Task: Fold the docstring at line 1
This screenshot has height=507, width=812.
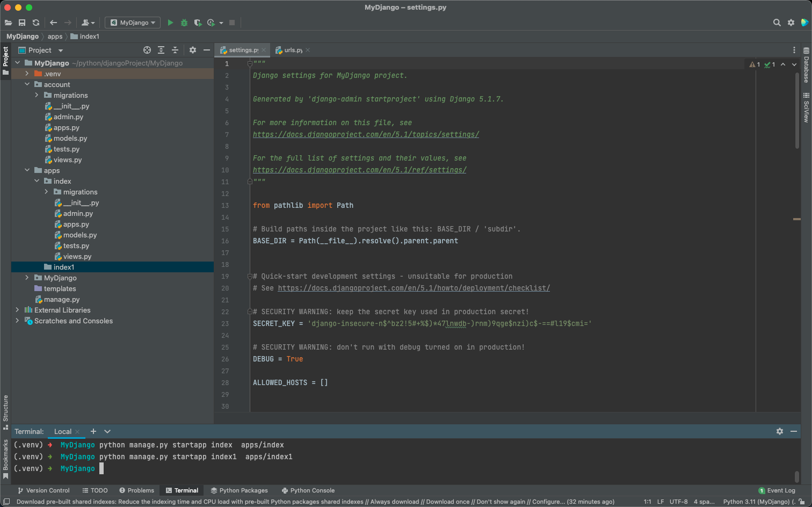Action: 250,63
